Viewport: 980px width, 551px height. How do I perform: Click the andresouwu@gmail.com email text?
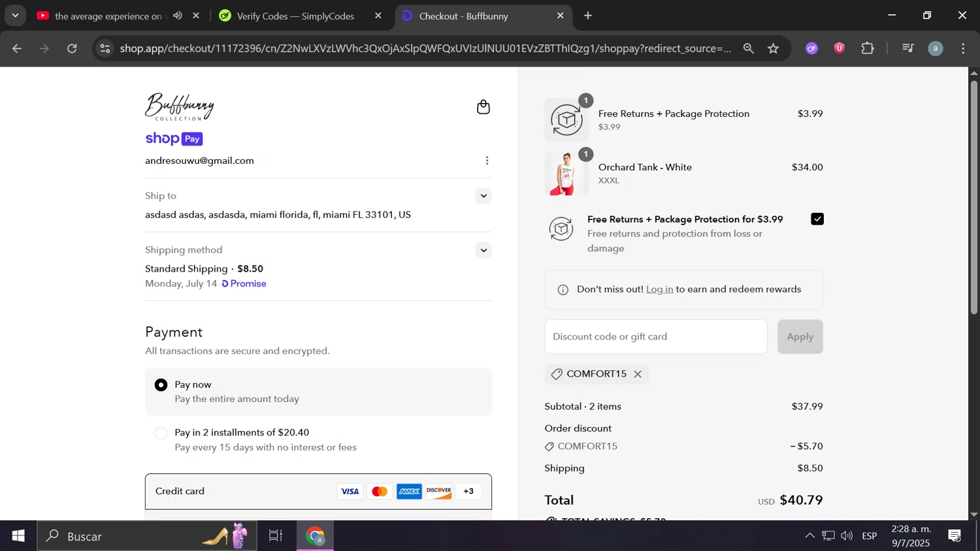pyautogui.click(x=199, y=161)
